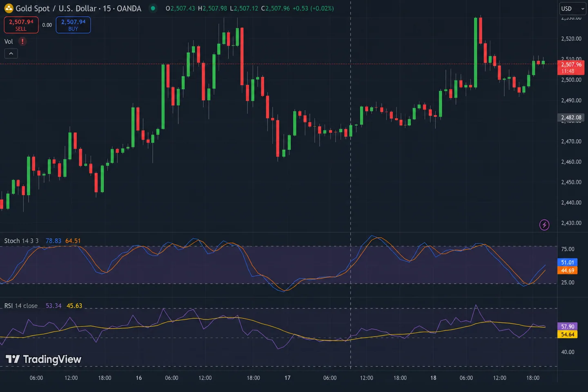This screenshot has height=392, width=588.
Task: Click the TradingView logo
Action: [x=43, y=359]
